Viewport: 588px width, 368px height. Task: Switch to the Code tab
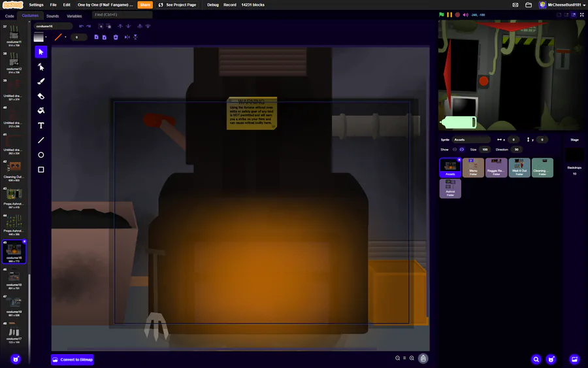click(x=9, y=16)
